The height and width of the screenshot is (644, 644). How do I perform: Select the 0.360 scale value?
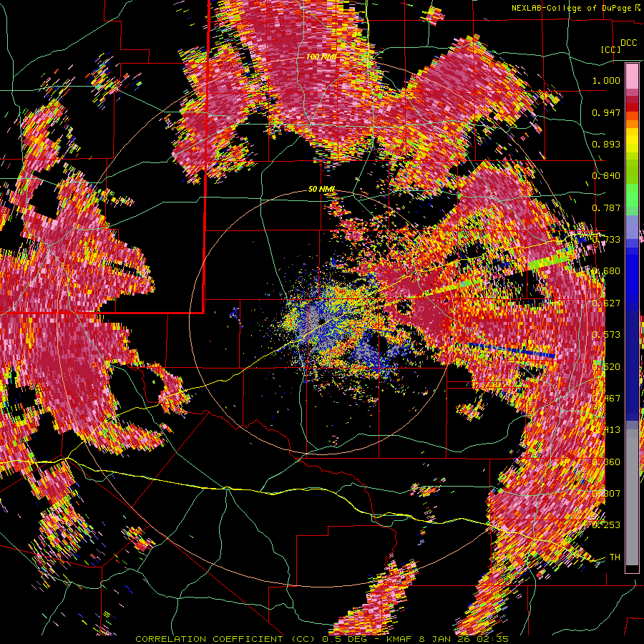[x=606, y=462]
